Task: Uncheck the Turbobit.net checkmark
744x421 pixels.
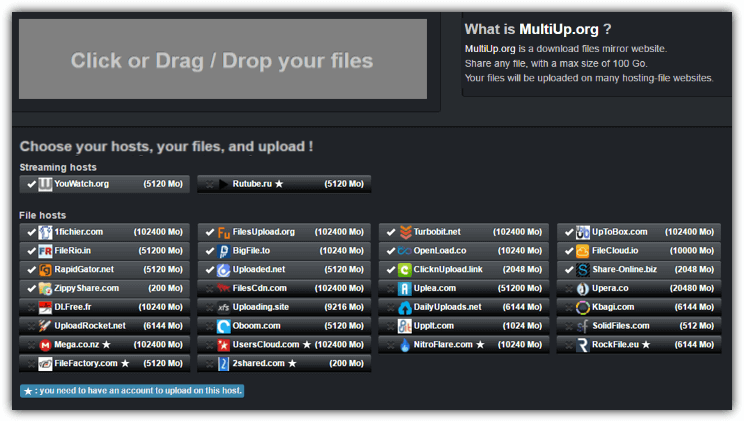Action: point(391,232)
